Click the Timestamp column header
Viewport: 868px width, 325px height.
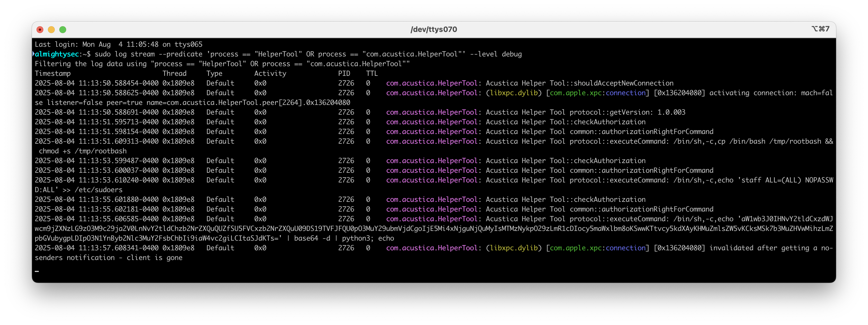click(52, 74)
